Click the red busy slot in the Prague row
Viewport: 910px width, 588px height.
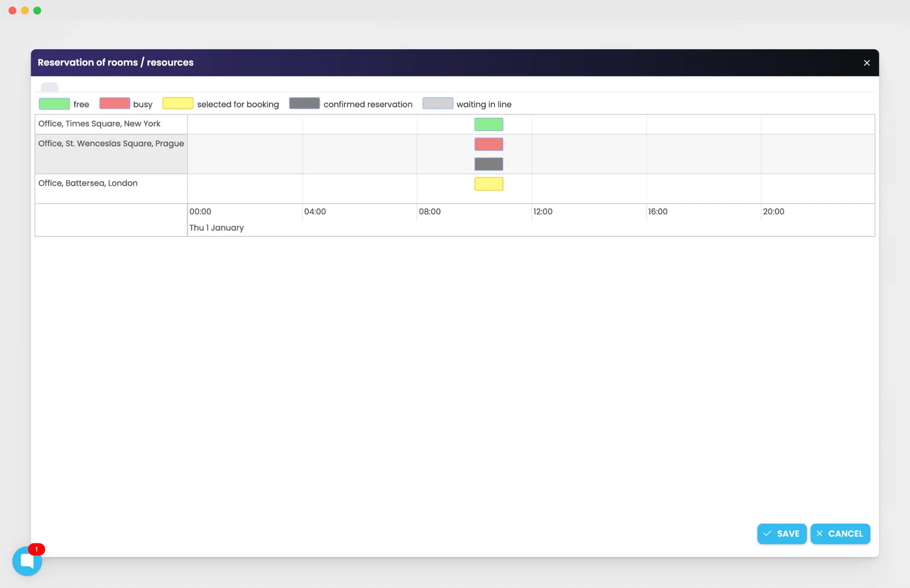(x=489, y=144)
